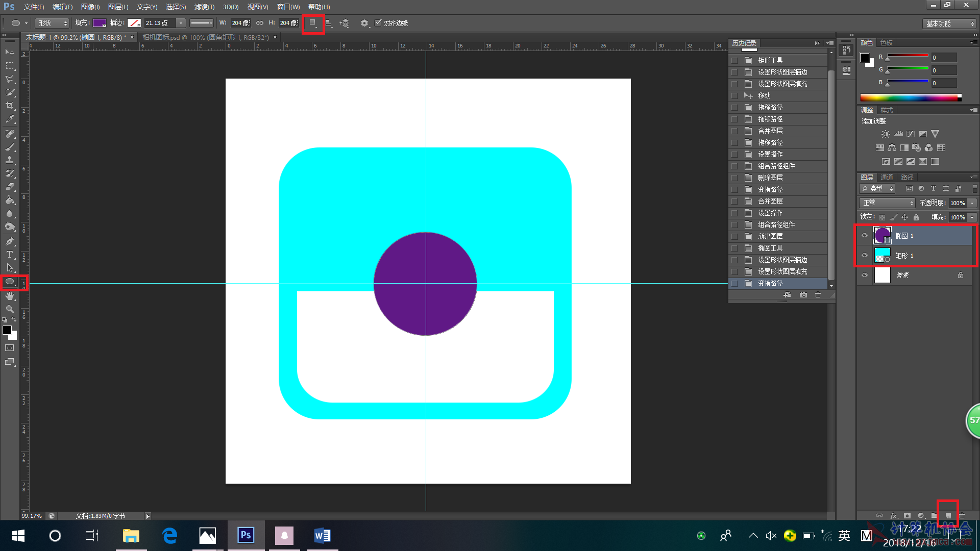The height and width of the screenshot is (551, 980).
Task: Delete layer trash icon in Layers panel
Action: click(x=962, y=516)
